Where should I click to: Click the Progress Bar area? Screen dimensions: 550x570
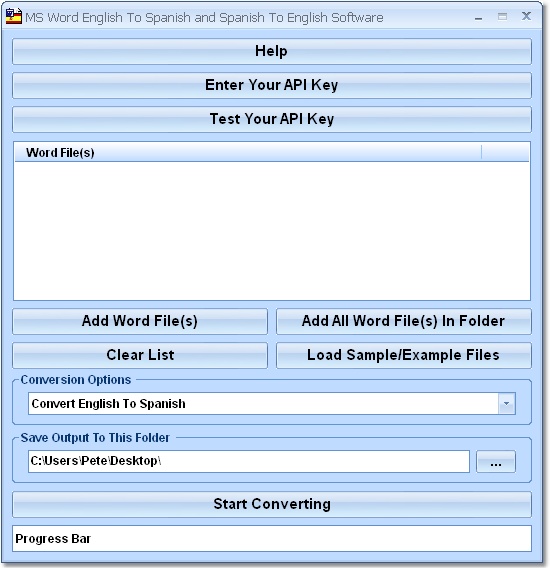272,538
